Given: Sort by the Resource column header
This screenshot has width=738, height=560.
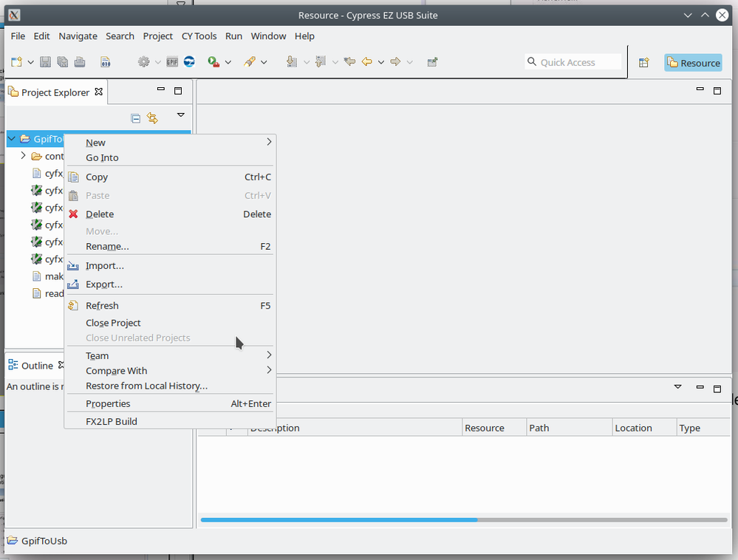Looking at the screenshot, I should tap(493, 428).
